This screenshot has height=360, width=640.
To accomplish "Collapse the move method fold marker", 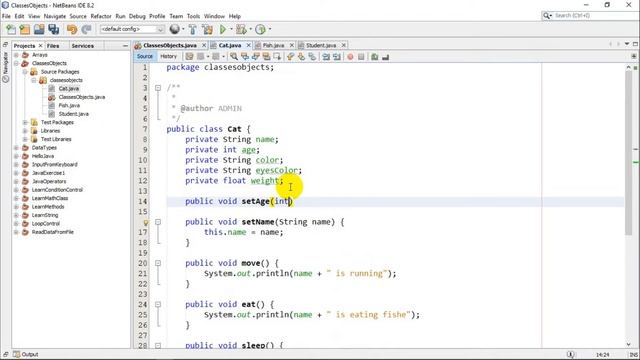I will (158, 263).
